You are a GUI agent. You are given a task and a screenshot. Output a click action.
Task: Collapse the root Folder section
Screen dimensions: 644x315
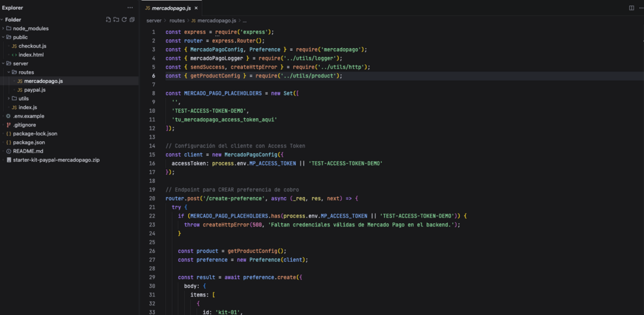3,20
